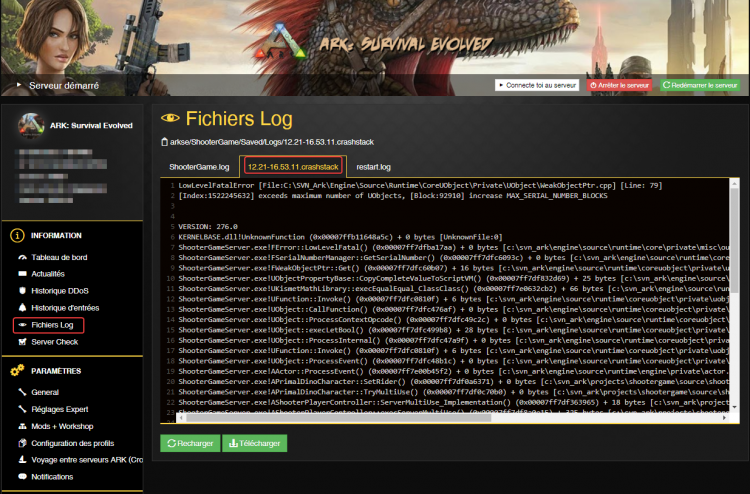Click the Notifications speech bubble icon
750x494 pixels.
pos(21,477)
